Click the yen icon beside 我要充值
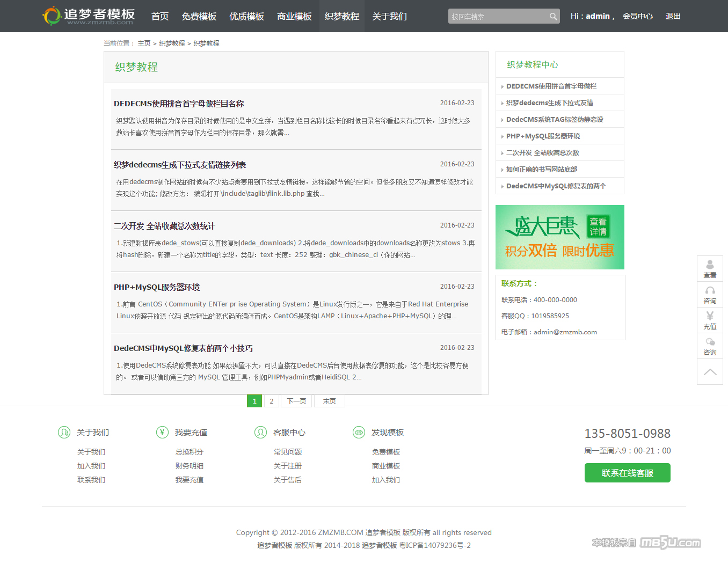 (x=162, y=432)
